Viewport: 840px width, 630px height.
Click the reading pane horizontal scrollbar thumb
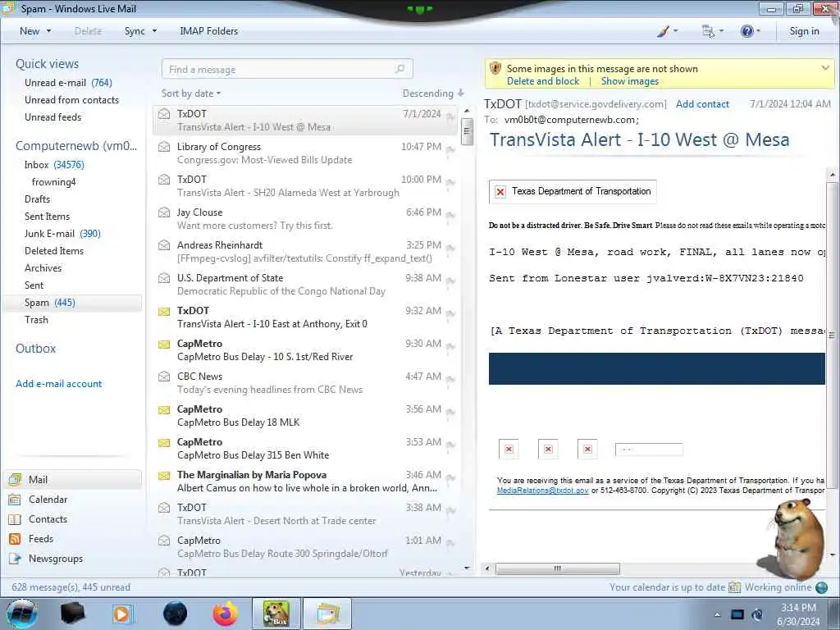(558, 568)
